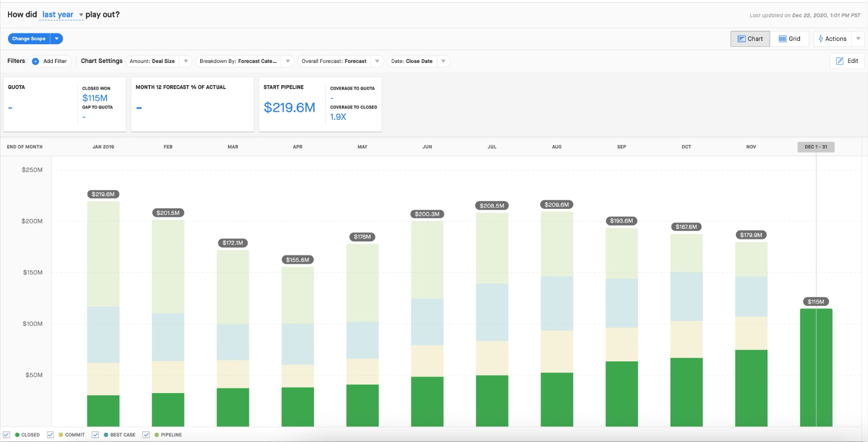Click the Edit button label

pos(853,61)
